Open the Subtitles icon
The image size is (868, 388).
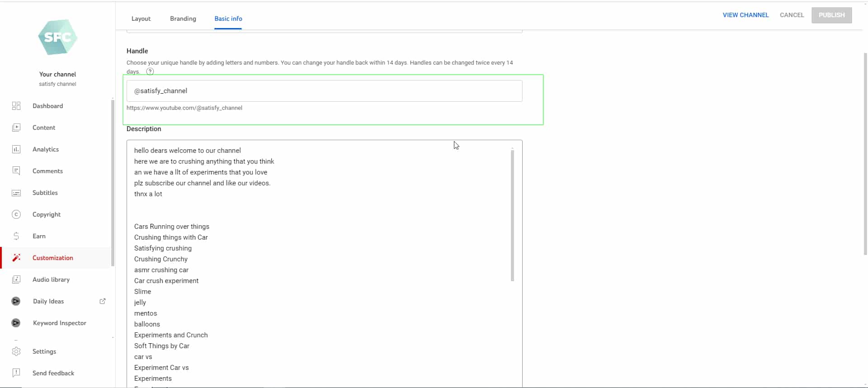pos(16,193)
